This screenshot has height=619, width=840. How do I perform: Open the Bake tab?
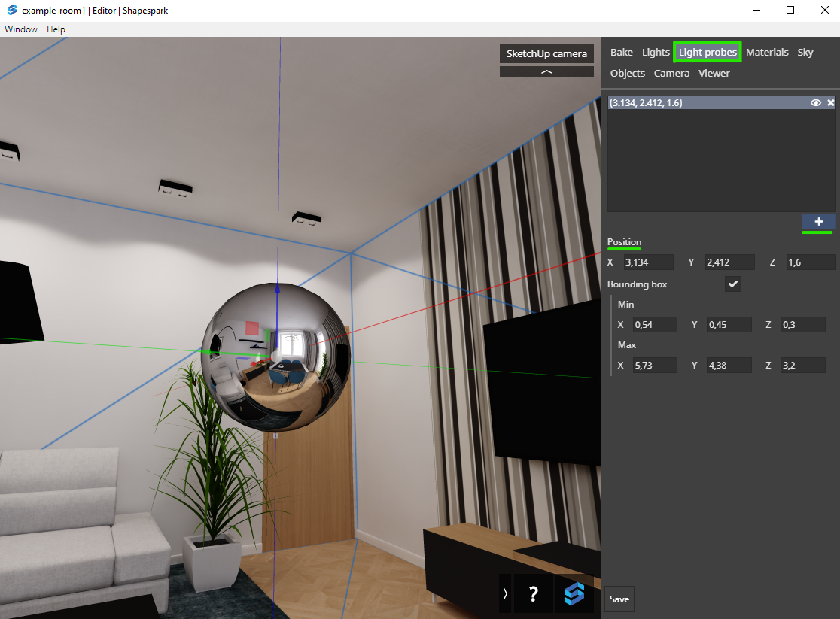pos(622,52)
